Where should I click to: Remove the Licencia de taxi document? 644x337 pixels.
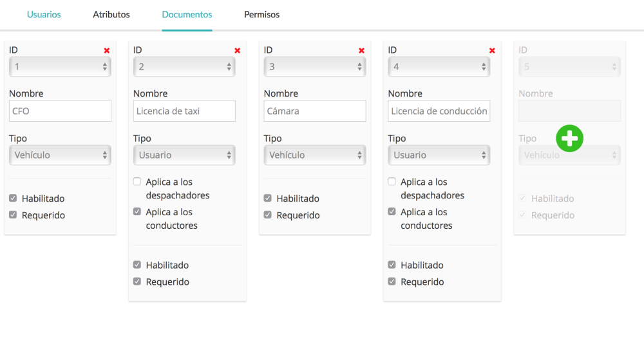click(237, 50)
